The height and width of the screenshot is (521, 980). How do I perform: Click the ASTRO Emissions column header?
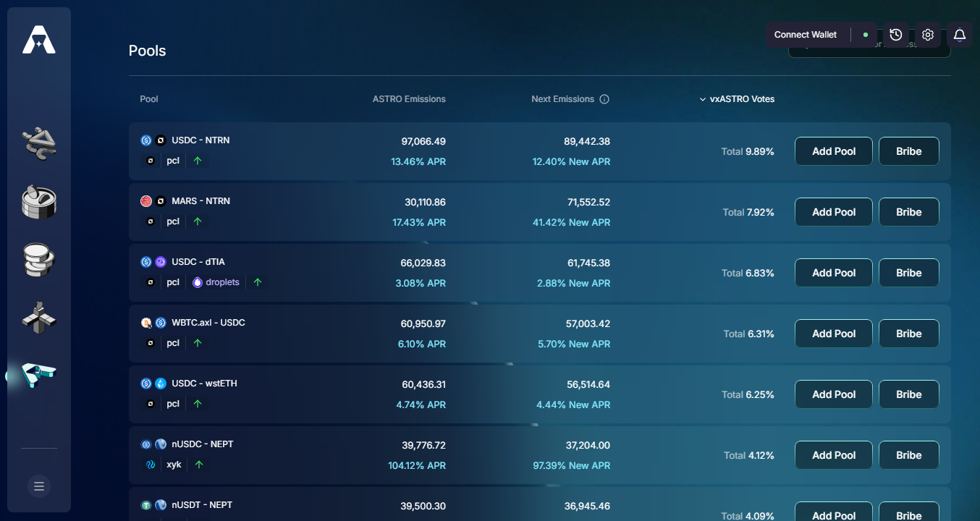coord(409,99)
